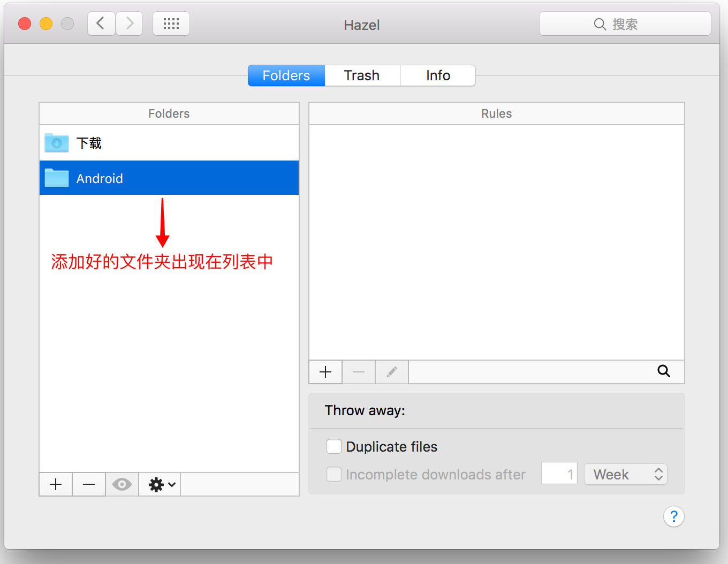Switch to the Trash tab
This screenshot has width=728, height=564.
coord(362,75)
